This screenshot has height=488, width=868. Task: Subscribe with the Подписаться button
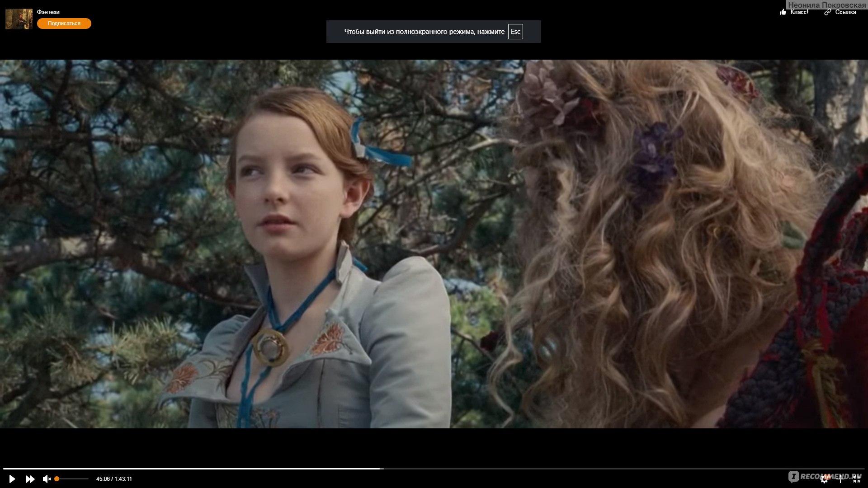click(x=64, y=23)
